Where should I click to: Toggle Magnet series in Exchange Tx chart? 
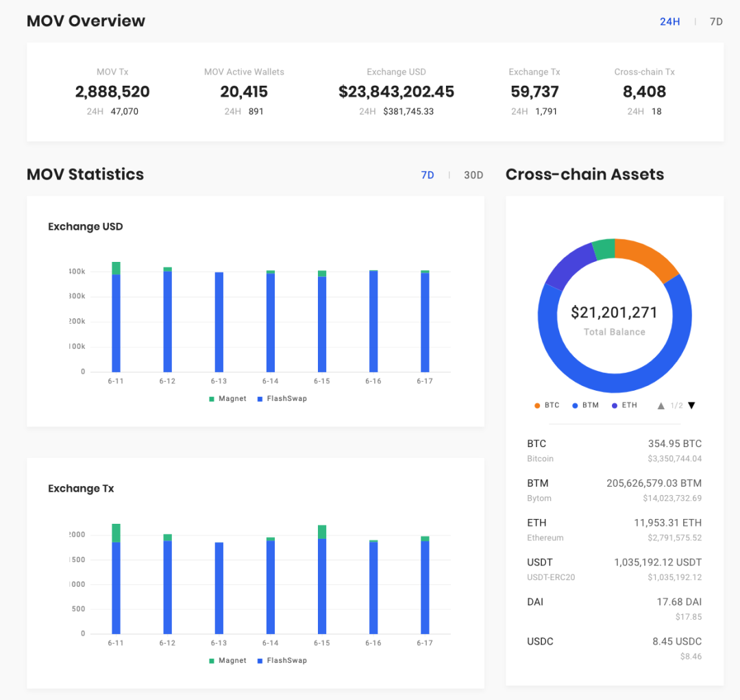[227, 660]
